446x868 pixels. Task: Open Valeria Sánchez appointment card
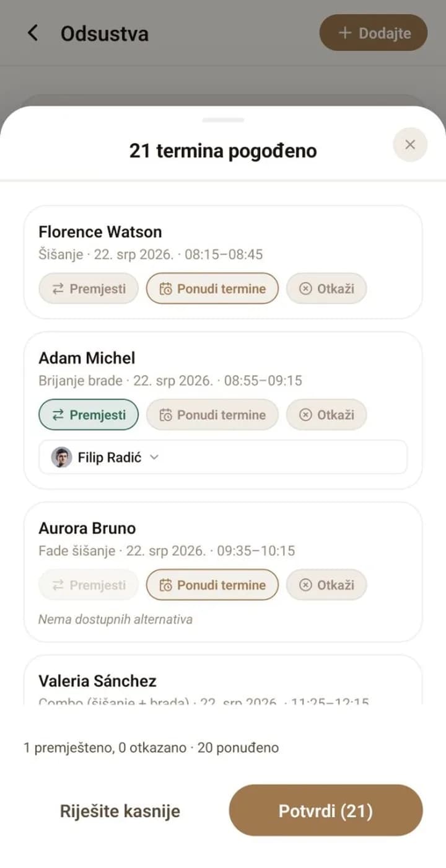[223, 680]
